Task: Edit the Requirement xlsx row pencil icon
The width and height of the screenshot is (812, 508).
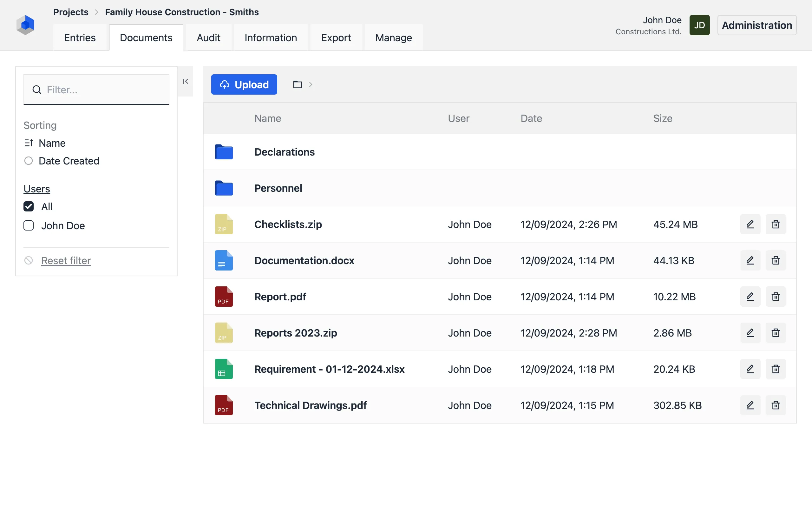Action: pyautogui.click(x=750, y=369)
